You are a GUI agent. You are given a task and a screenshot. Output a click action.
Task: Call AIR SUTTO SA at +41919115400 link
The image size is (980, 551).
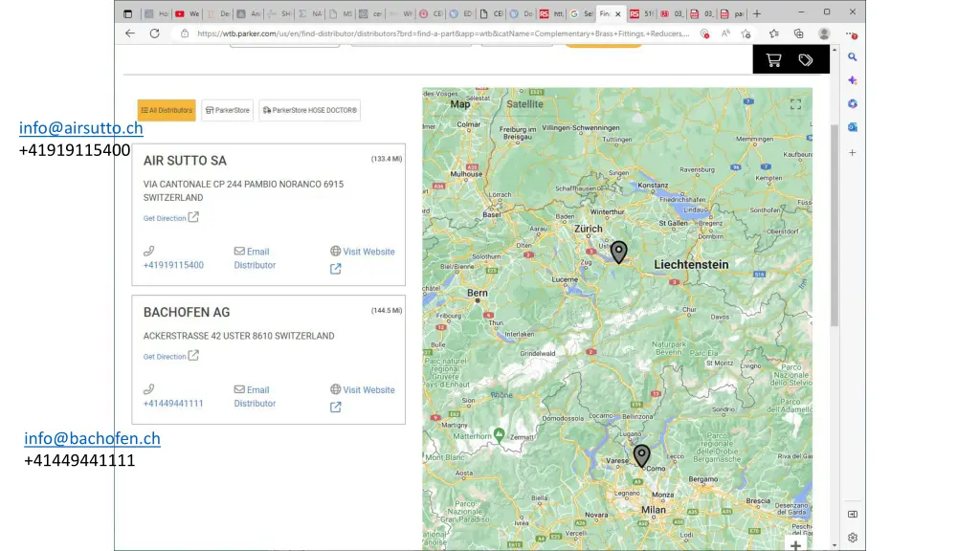pos(173,265)
